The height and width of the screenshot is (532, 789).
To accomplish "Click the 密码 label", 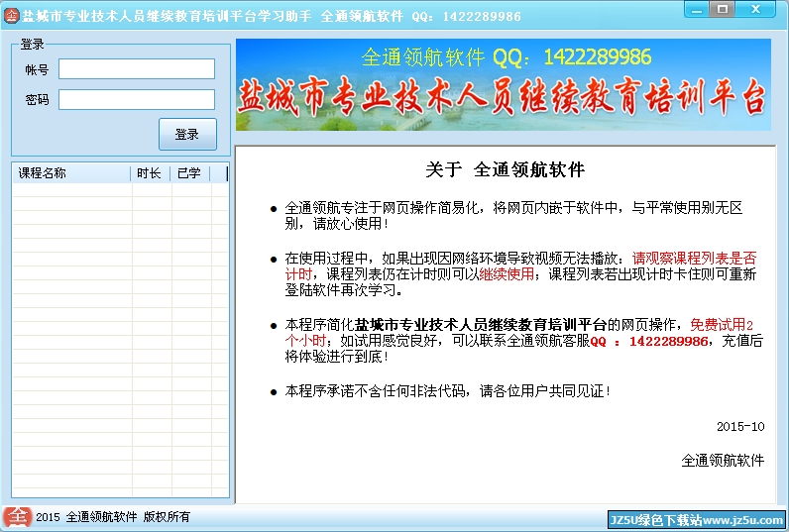I will 37,100.
